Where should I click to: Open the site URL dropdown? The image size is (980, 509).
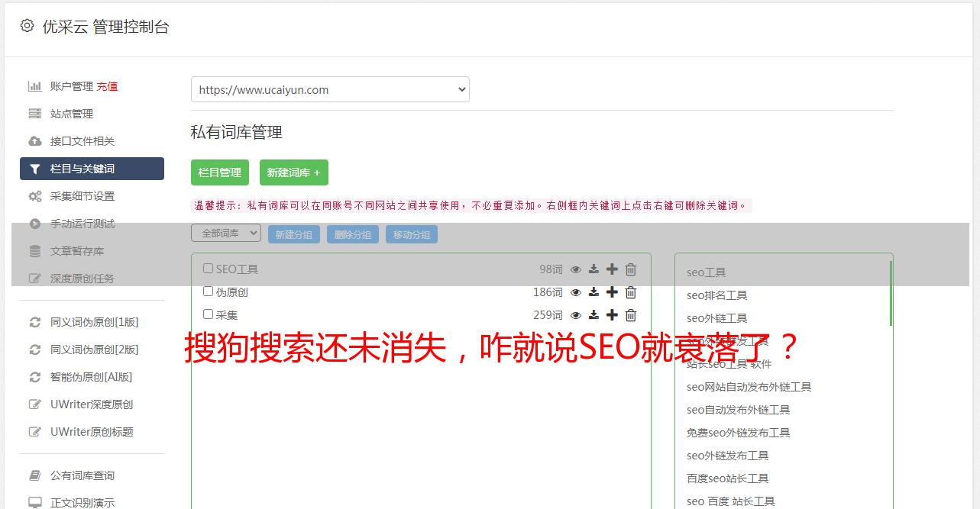(x=330, y=89)
